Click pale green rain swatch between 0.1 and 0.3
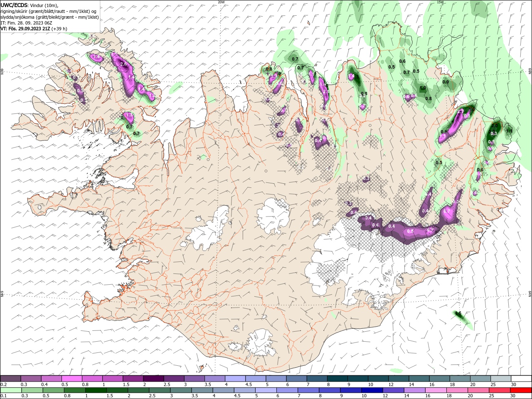The width and height of the screenshot is (532, 399). pos(11,390)
